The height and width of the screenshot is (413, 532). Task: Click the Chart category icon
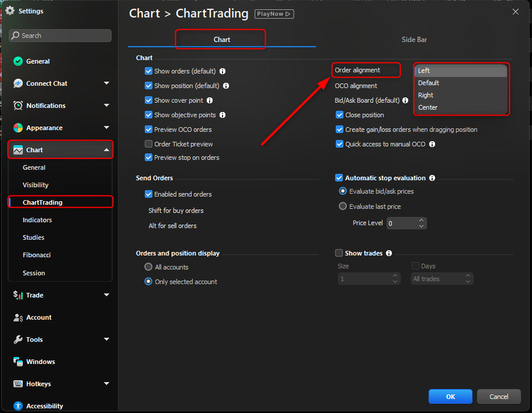pyautogui.click(x=18, y=150)
